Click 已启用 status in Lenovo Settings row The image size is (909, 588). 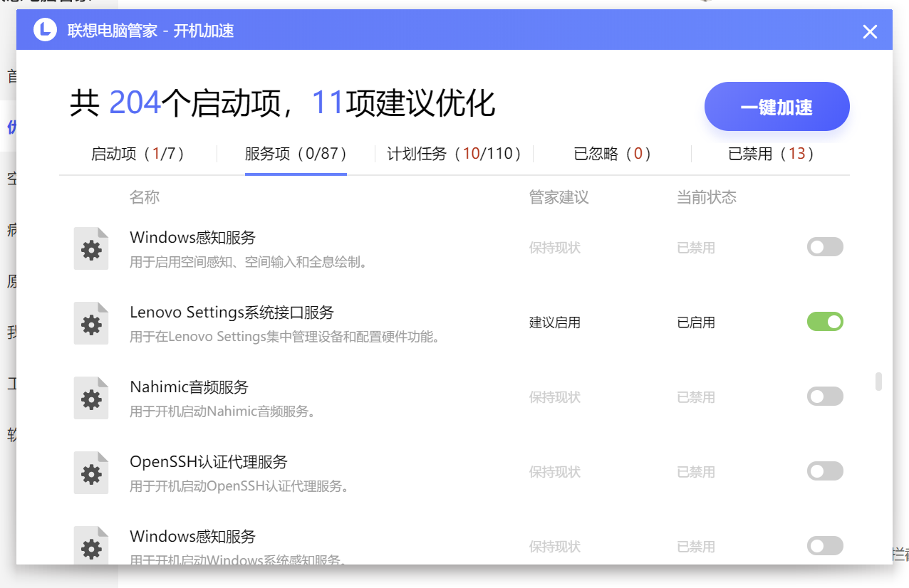click(696, 322)
